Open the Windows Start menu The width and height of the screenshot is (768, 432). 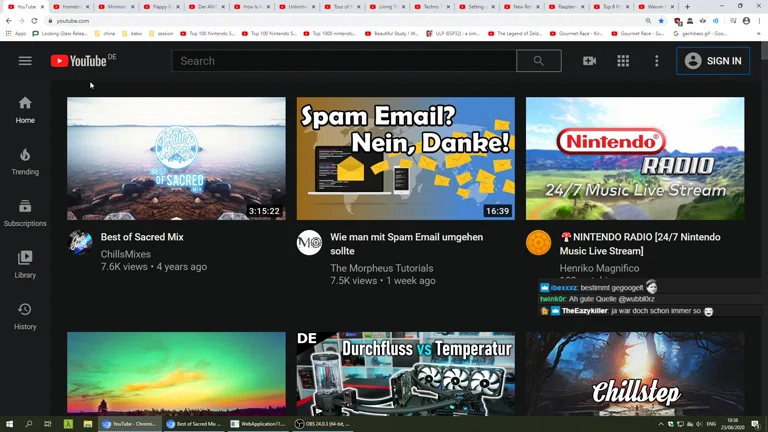point(9,424)
